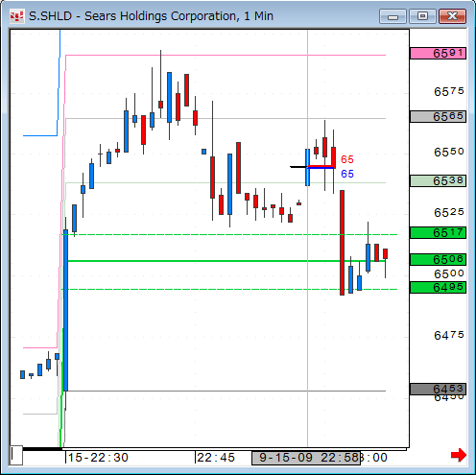Click the 6575 price scale value
This screenshot has width=476, height=475.
[x=449, y=91]
